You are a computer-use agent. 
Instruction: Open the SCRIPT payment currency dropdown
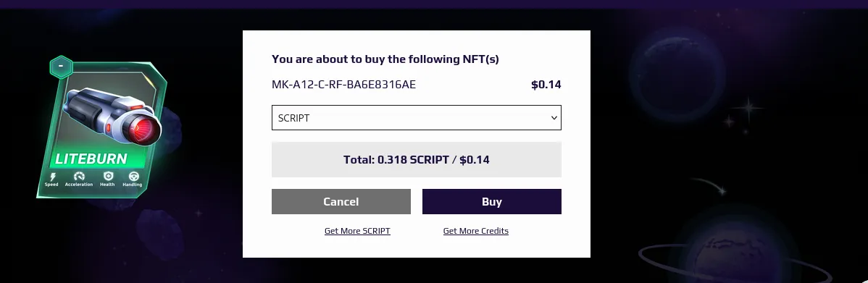[417, 118]
